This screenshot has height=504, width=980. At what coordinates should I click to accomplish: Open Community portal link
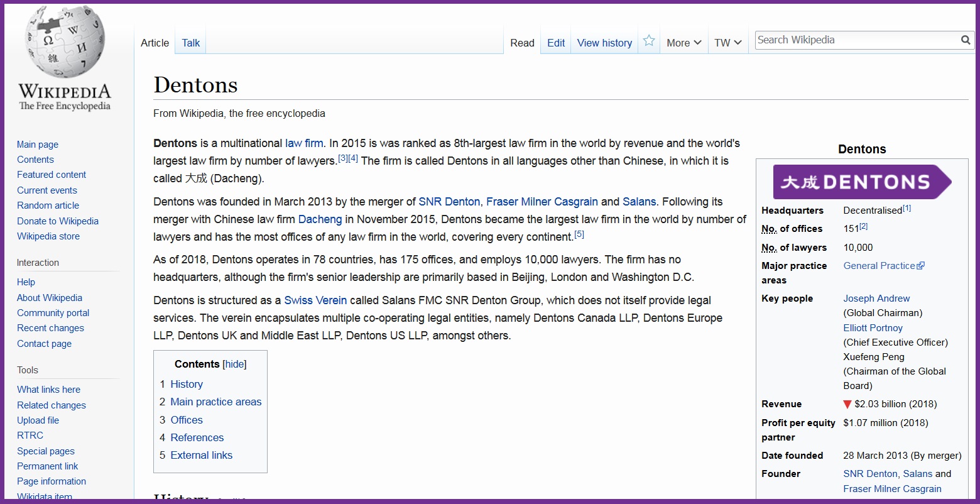tap(53, 313)
